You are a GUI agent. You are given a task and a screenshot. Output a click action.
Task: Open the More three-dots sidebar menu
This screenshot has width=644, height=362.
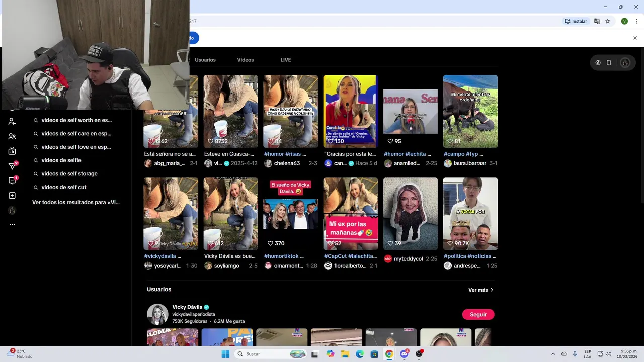[12, 224]
